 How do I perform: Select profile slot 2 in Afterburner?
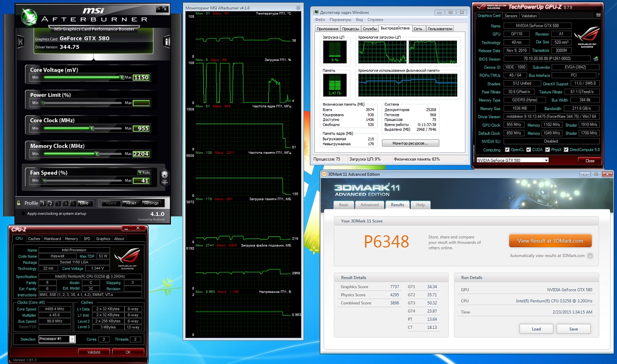51,203
